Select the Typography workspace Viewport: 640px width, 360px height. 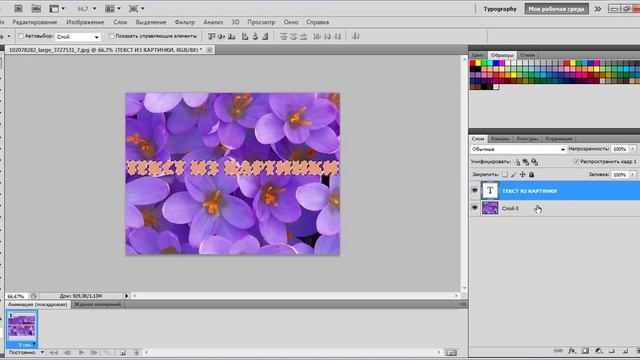tap(500, 9)
